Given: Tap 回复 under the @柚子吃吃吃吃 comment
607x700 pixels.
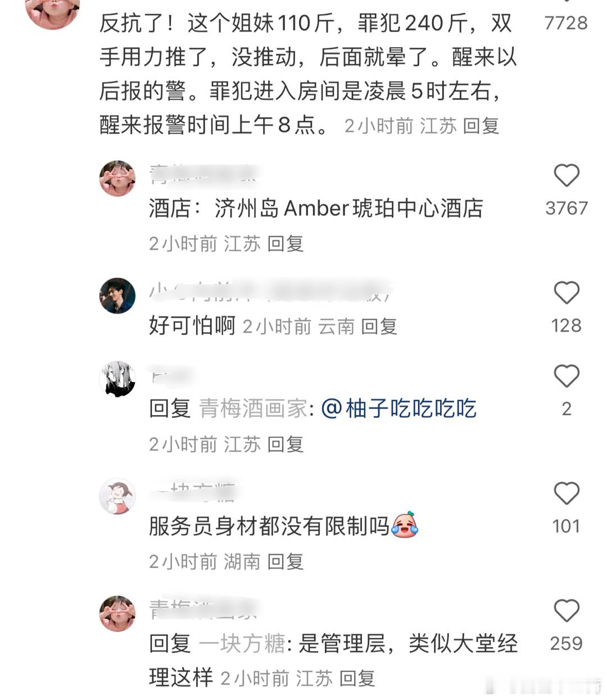Looking at the screenshot, I should [x=286, y=444].
